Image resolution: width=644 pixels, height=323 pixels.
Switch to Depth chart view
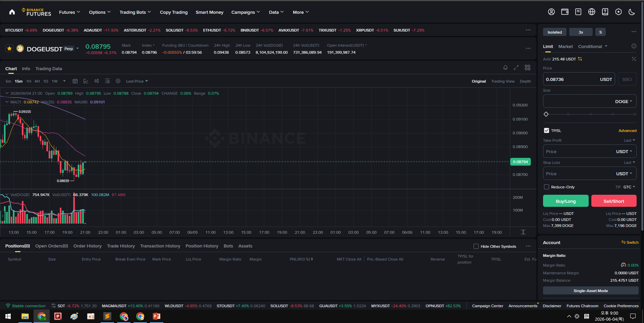pyautogui.click(x=525, y=81)
